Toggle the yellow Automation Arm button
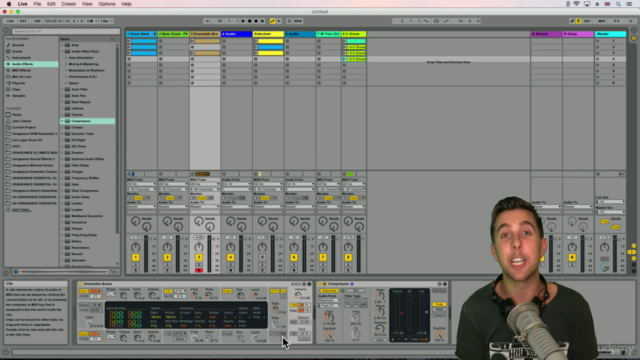 coord(272,21)
